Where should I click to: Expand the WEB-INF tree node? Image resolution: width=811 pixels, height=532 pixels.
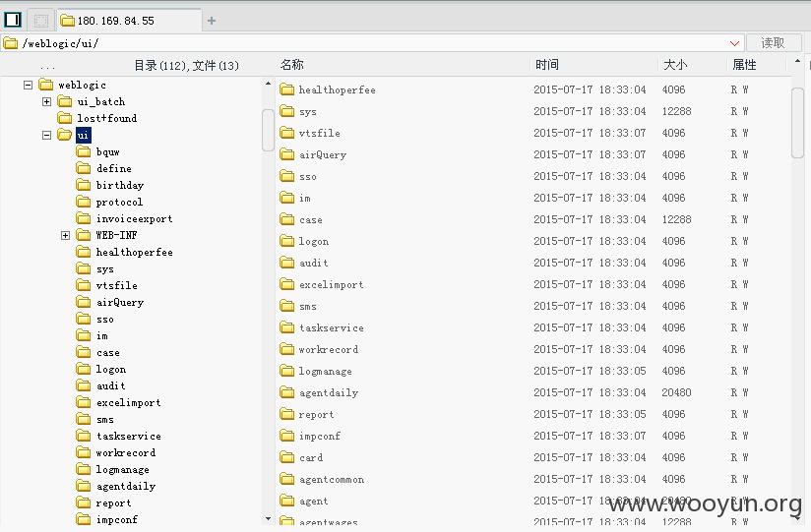65,235
